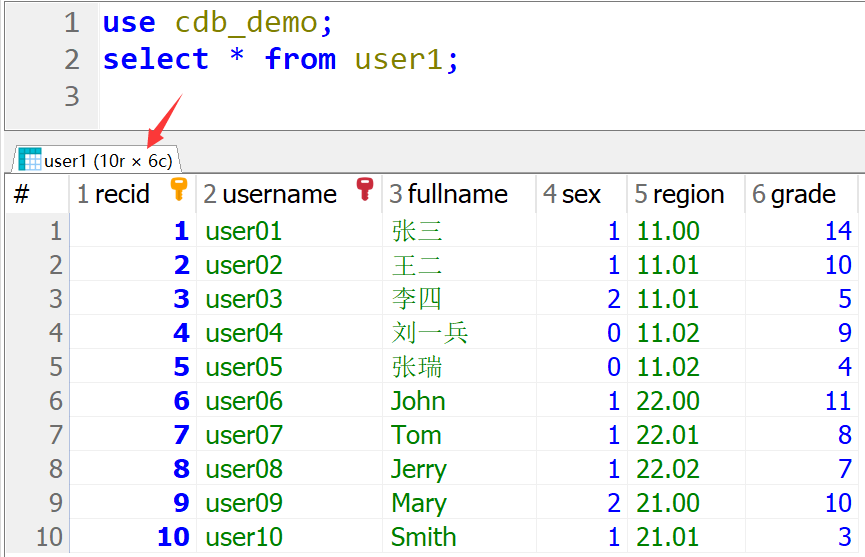The width and height of the screenshot is (865, 557).
Task: Click the 'user1' table name in the query
Action: pyautogui.click(x=399, y=59)
